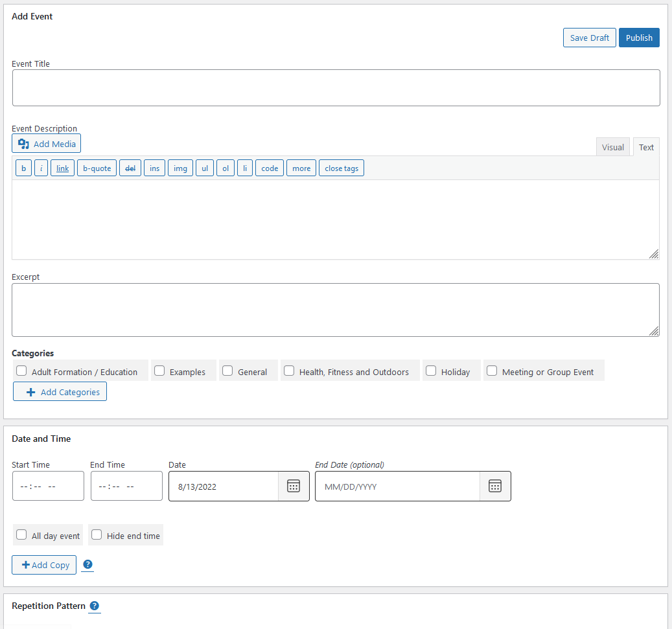Image resolution: width=672 pixels, height=629 pixels.
Task: Click the Add Media button
Action: [46, 144]
